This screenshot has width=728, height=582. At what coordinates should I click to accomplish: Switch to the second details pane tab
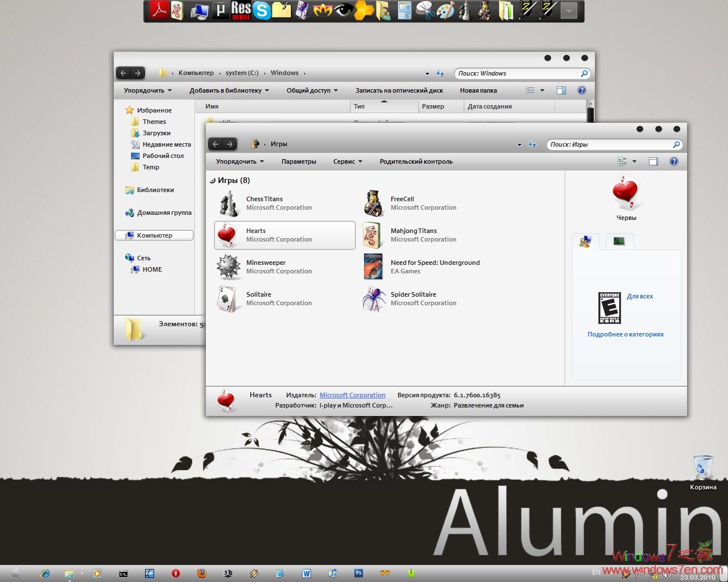pos(619,241)
